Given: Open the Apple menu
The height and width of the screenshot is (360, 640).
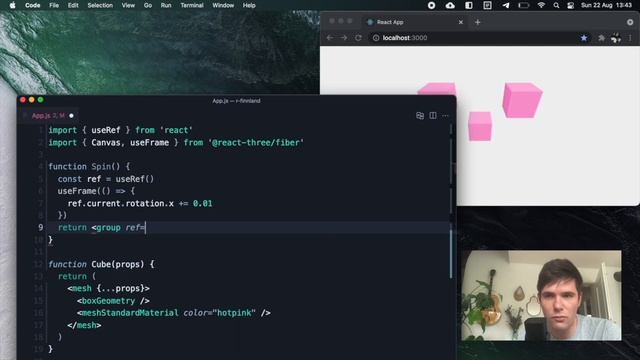Looking at the screenshot, I should click(x=12, y=5).
